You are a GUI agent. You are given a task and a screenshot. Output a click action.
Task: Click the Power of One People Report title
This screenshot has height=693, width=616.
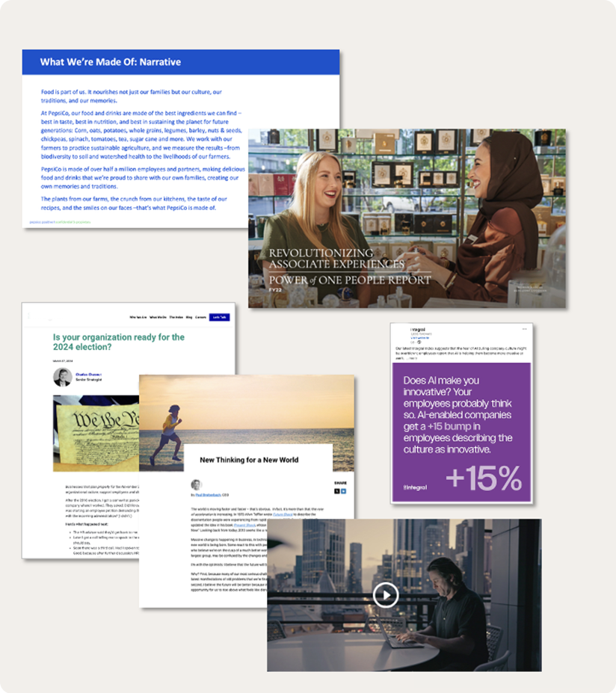(350, 280)
